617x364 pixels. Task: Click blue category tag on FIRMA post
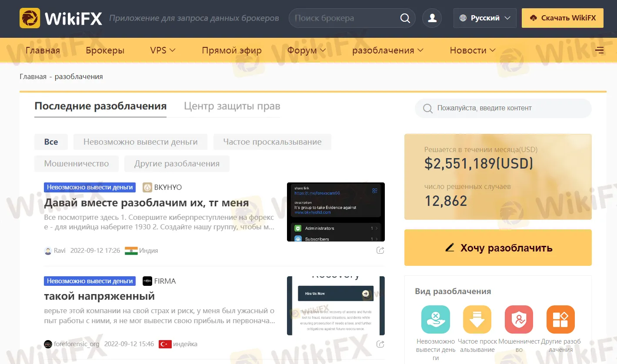click(x=90, y=281)
